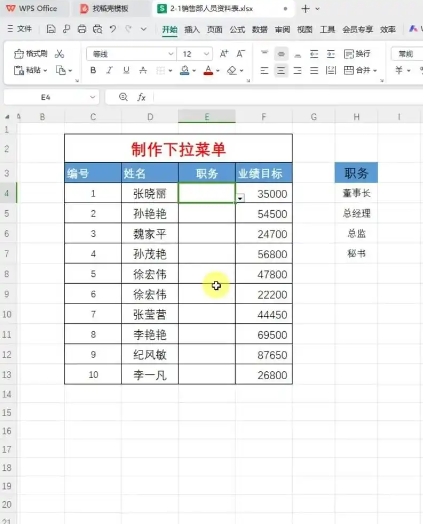Toggle italic formatting
This screenshot has height=524, width=425.
click(x=109, y=71)
